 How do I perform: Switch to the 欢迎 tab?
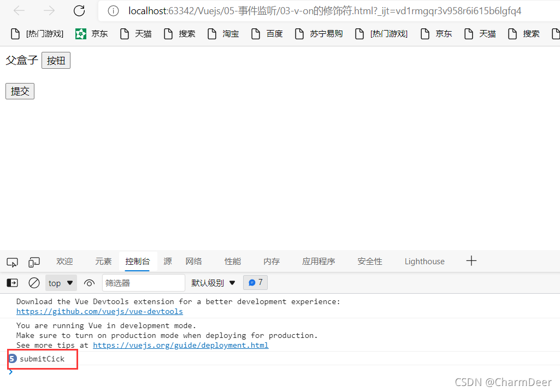(x=64, y=262)
